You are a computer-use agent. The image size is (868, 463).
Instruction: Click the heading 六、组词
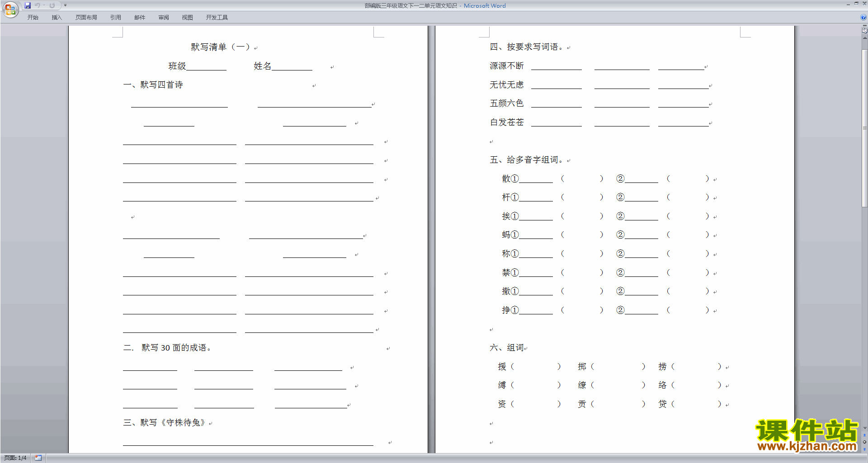click(x=507, y=348)
